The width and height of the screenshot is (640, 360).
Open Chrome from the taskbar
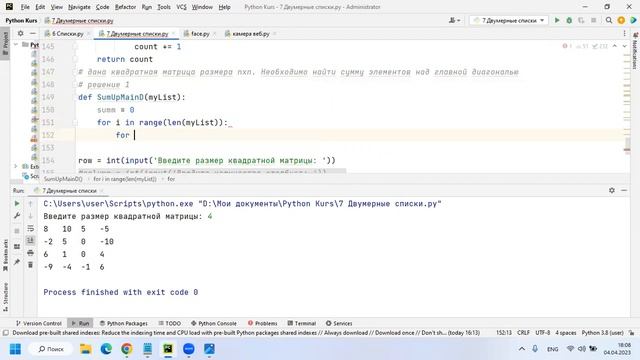pos(127,349)
